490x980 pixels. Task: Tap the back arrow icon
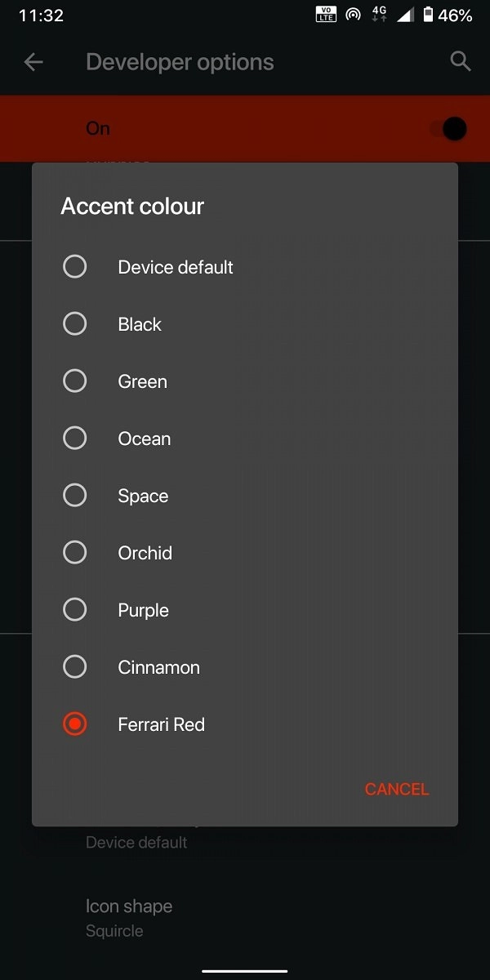coord(33,62)
